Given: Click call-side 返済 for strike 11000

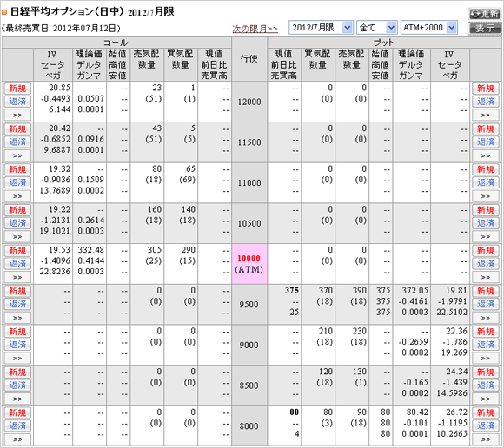Looking at the screenshot, I should point(17,182).
